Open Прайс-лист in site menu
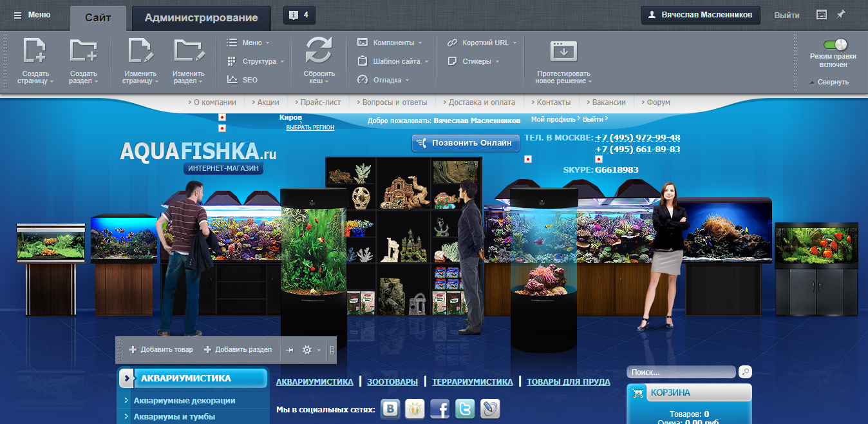This screenshot has width=868, height=424. (321, 102)
